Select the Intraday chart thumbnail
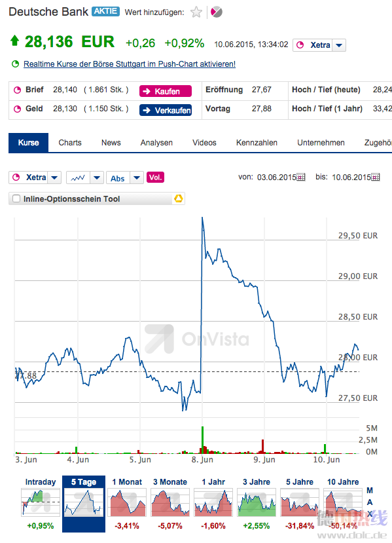392x543 pixels. coord(41,504)
